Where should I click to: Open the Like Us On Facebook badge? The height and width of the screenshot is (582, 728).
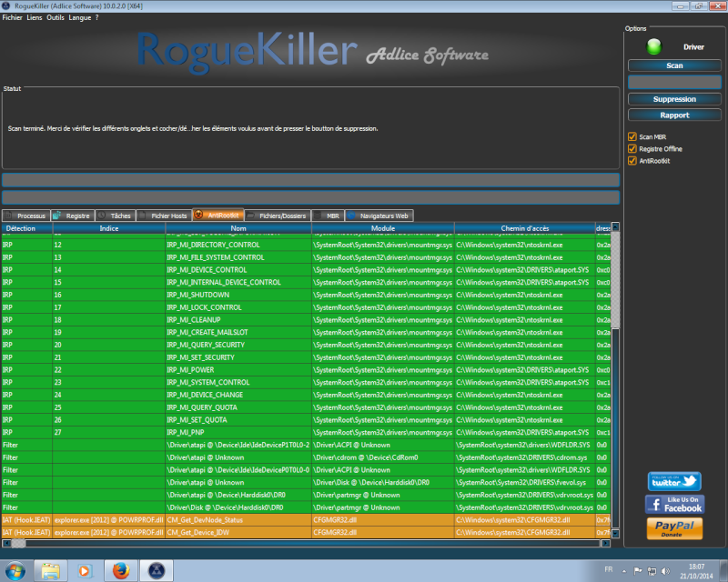pos(674,504)
